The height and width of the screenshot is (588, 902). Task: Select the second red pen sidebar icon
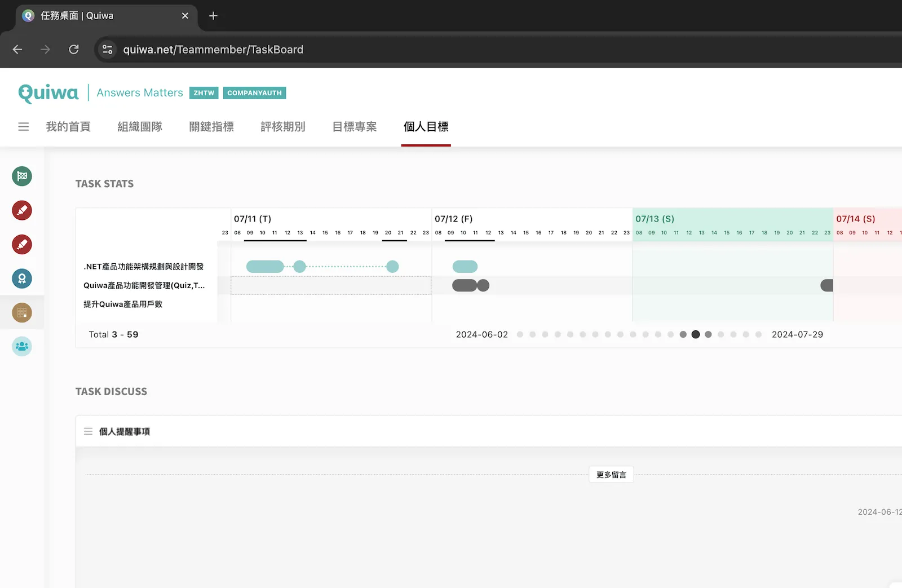pos(22,245)
